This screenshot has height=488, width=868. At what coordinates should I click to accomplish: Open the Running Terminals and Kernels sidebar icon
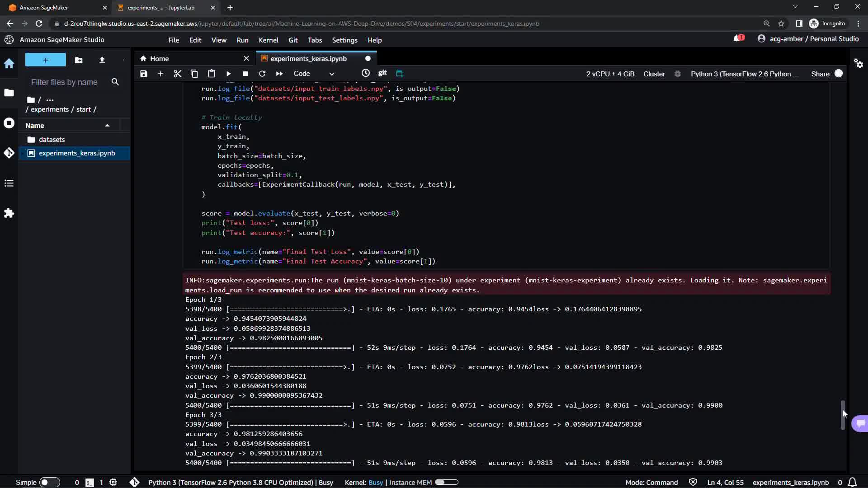coord(9,123)
